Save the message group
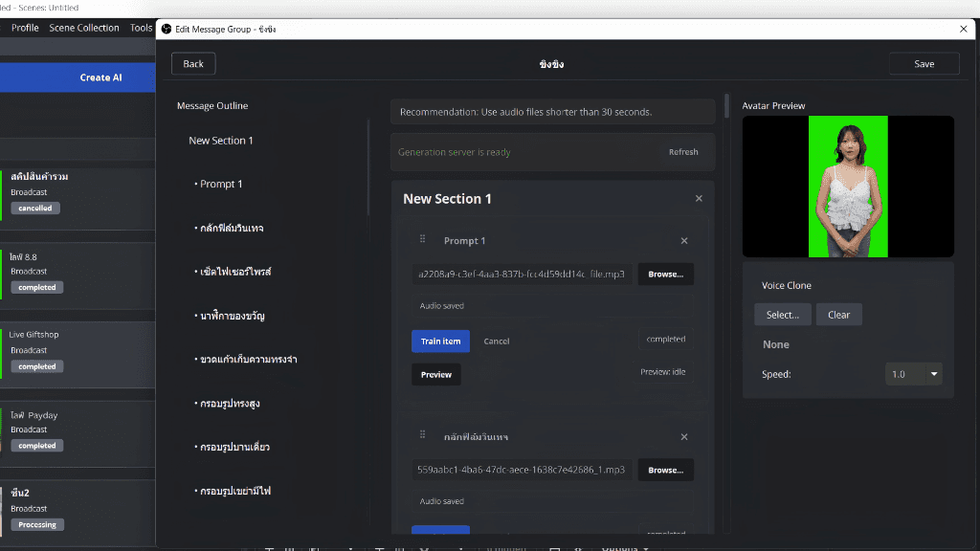This screenshot has width=980, height=551. (x=924, y=64)
